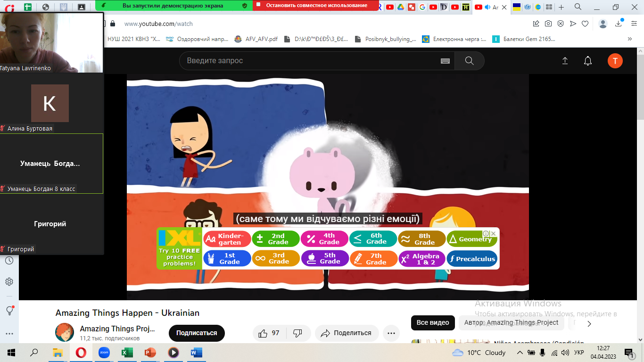The width and height of the screenshot is (644, 362).
Task: Close the active YouTube tab
Action: (x=504, y=7)
